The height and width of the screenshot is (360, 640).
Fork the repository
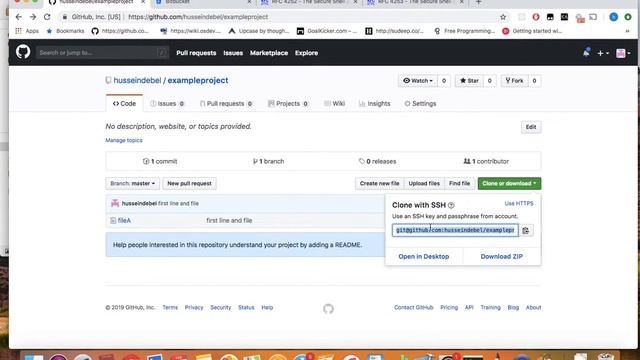(x=514, y=81)
